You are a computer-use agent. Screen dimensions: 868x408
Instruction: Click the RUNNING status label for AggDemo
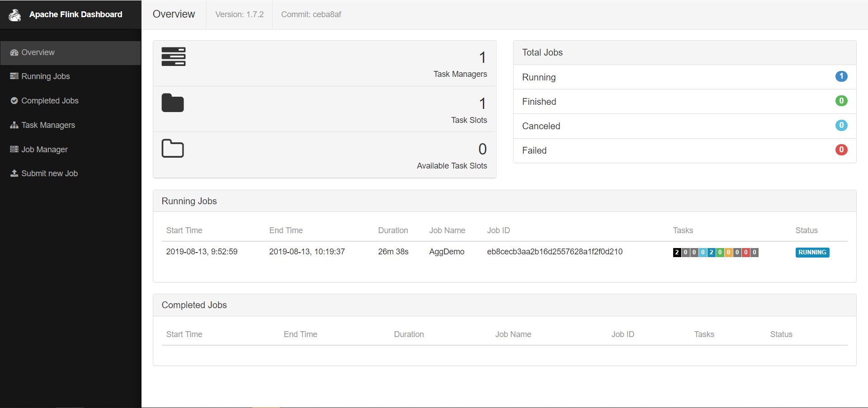812,253
